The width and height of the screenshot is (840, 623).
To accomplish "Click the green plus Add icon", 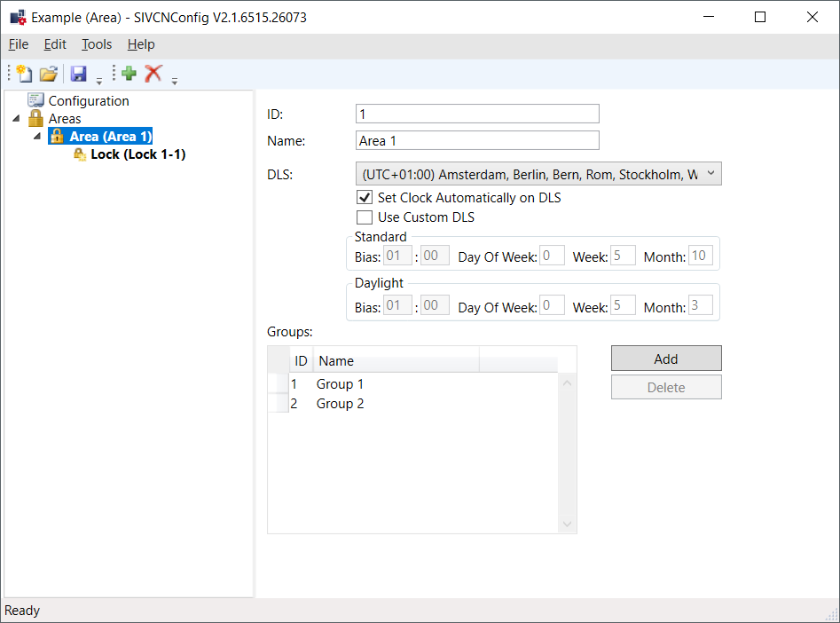I will coord(130,75).
